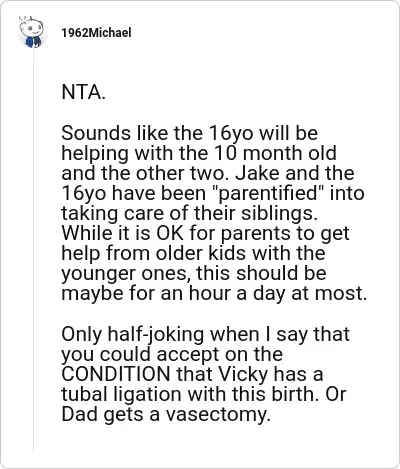
Task: Click the word vasectomy in the last line
Action: pyautogui.click(x=218, y=415)
